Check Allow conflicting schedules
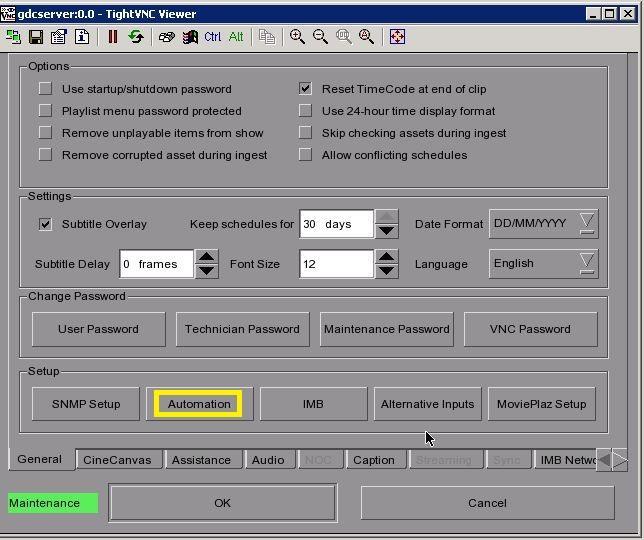Image resolution: width=644 pixels, height=540 pixels. coord(305,155)
